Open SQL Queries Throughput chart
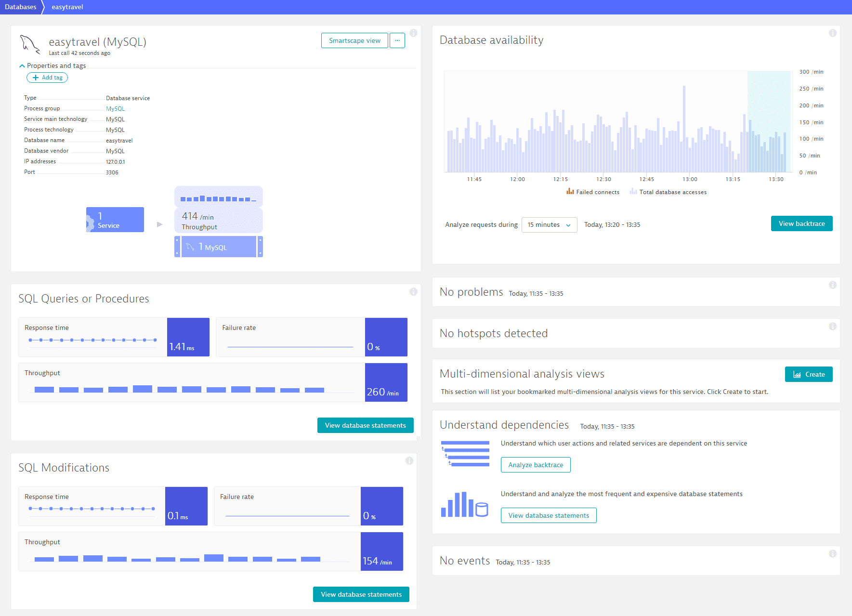This screenshot has height=616, width=852. (x=213, y=382)
